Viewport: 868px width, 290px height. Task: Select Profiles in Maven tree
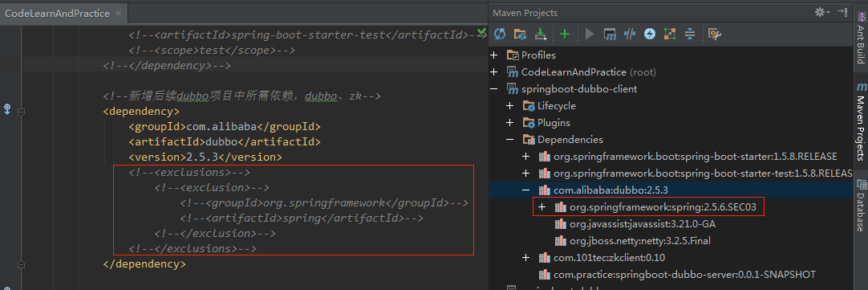click(538, 55)
